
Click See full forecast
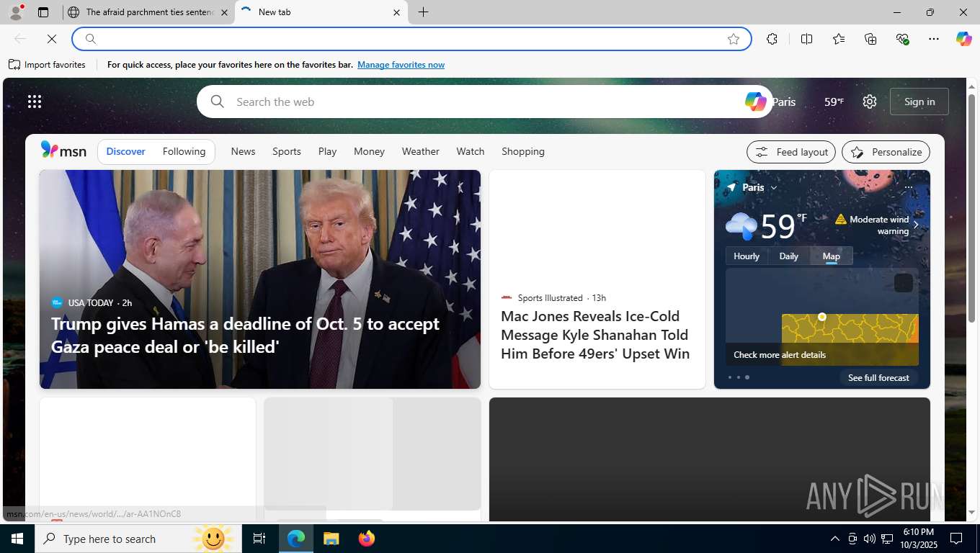[878, 377]
